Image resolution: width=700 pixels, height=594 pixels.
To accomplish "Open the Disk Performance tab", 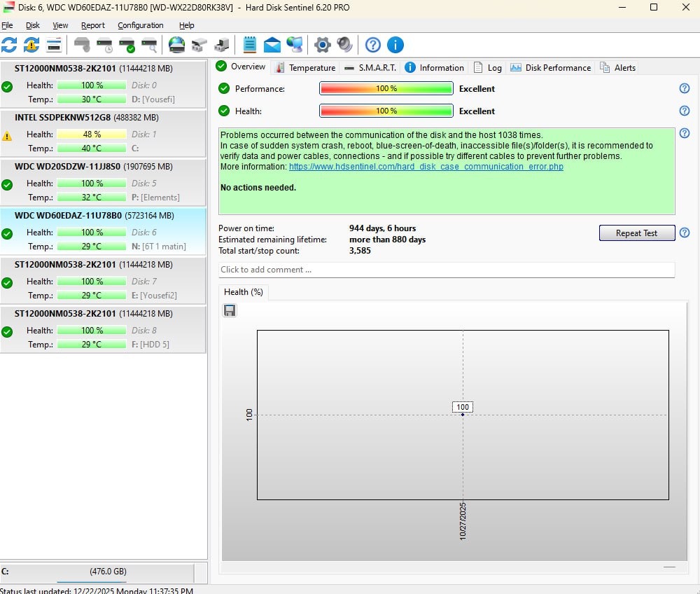I will [551, 68].
